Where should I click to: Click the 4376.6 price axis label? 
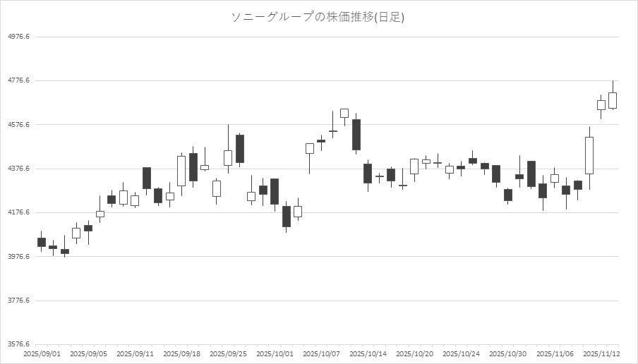point(18,169)
